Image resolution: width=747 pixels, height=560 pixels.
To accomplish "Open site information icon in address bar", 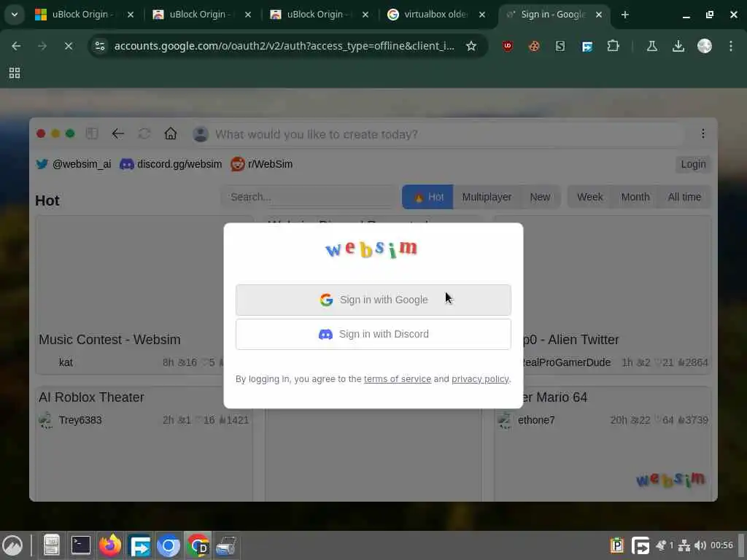I will tap(100, 46).
